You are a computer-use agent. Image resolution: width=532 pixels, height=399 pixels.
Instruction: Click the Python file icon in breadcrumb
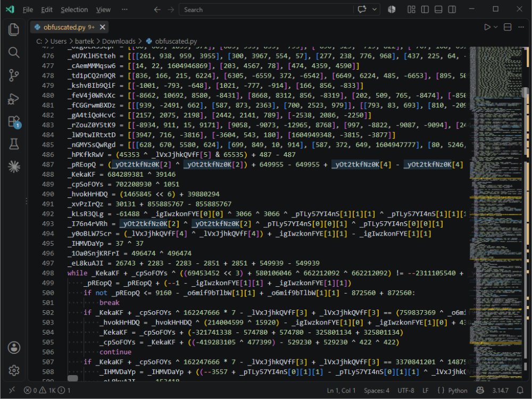[x=149, y=41]
